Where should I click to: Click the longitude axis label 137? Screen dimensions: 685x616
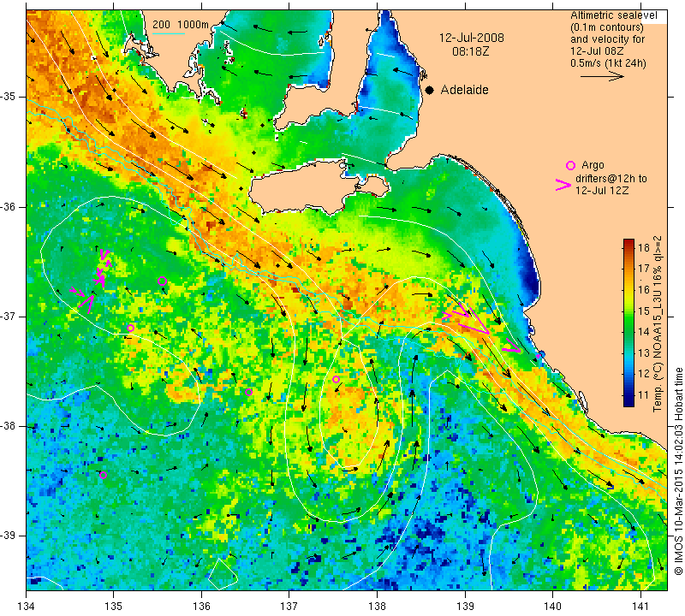(x=289, y=607)
